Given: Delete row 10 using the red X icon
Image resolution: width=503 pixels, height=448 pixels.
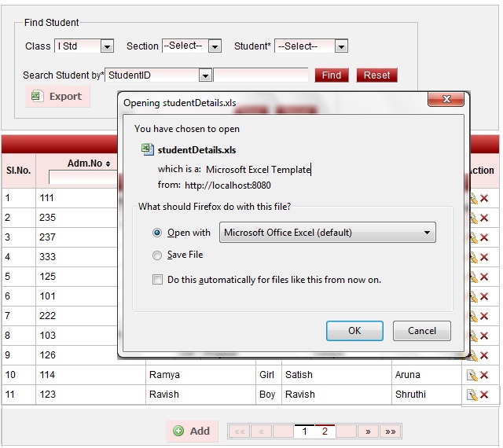Looking at the screenshot, I should [484, 375].
